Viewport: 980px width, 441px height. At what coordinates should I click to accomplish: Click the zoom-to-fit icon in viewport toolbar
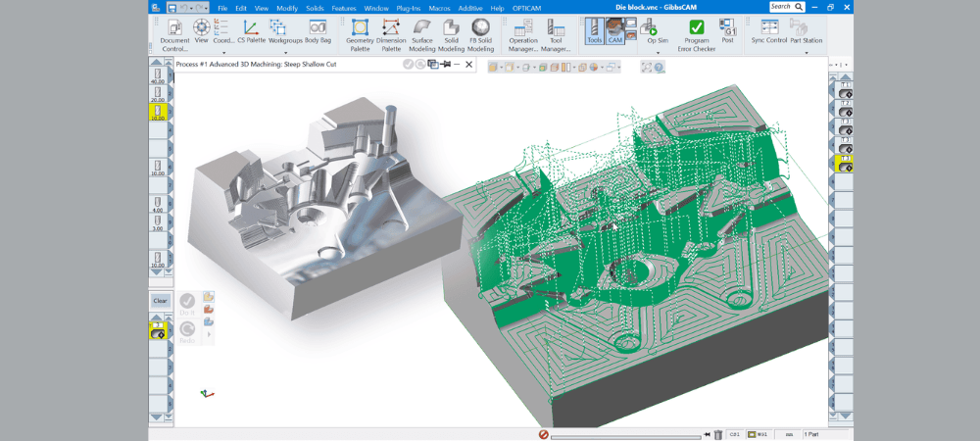pyautogui.click(x=647, y=68)
